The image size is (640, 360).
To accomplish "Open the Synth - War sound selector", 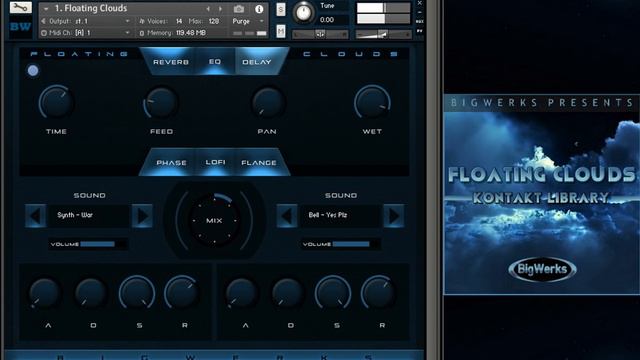I will point(89,215).
